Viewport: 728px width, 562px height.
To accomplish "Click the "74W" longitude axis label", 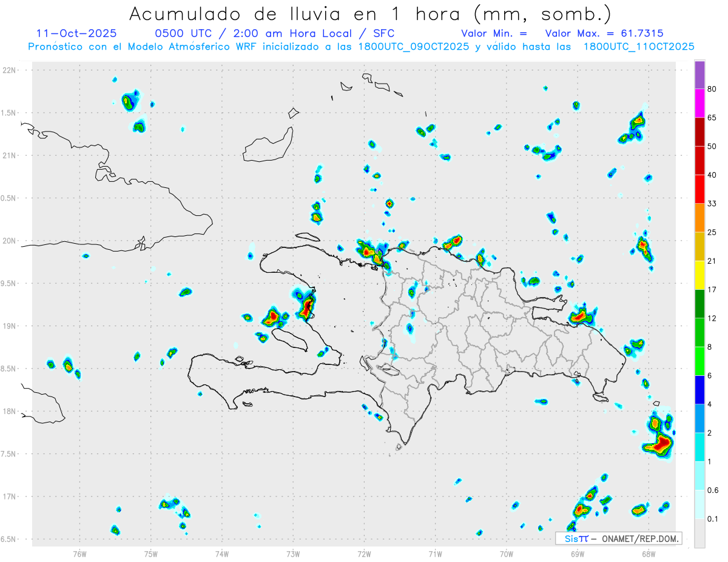I will coord(222,553).
